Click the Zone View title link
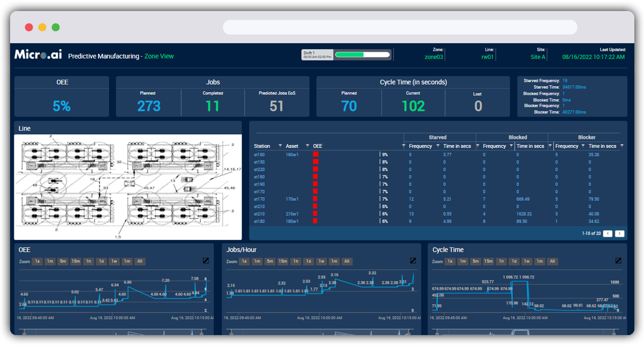Screen dimensions: 644x347 159,56
